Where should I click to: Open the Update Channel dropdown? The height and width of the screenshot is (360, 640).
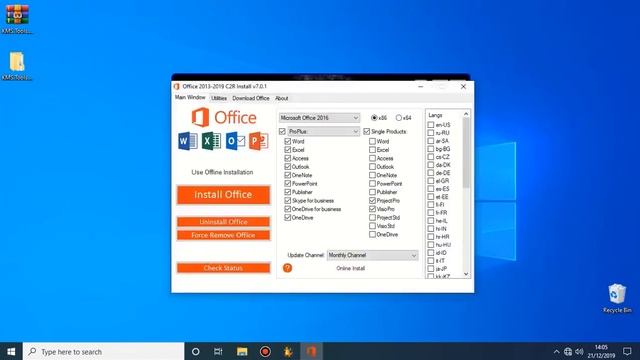(373, 255)
